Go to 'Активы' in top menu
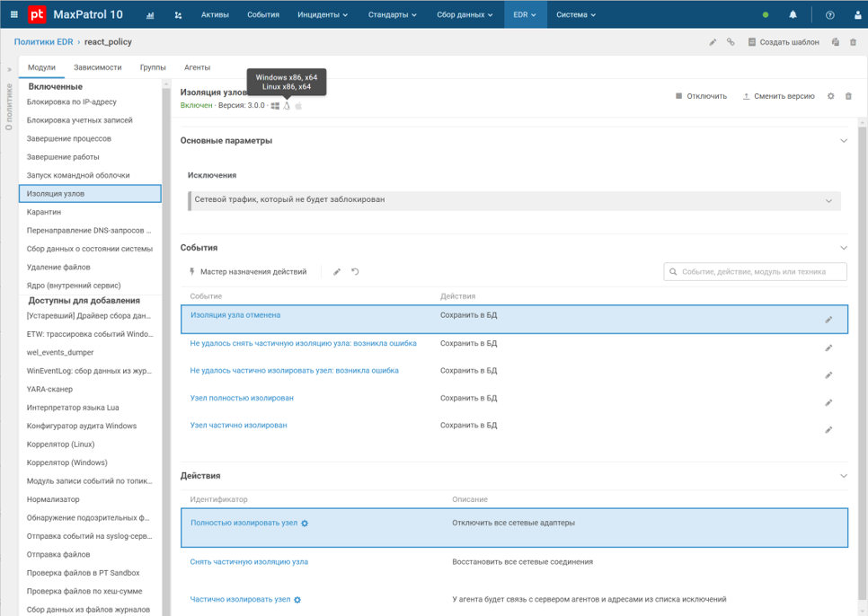The image size is (868, 616). (215, 15)
